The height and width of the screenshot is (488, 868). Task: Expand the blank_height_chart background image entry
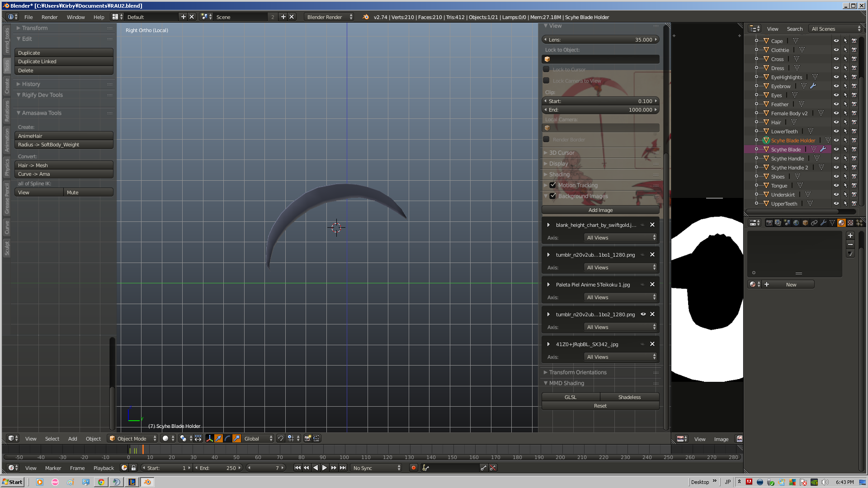(x=548, y=225)
